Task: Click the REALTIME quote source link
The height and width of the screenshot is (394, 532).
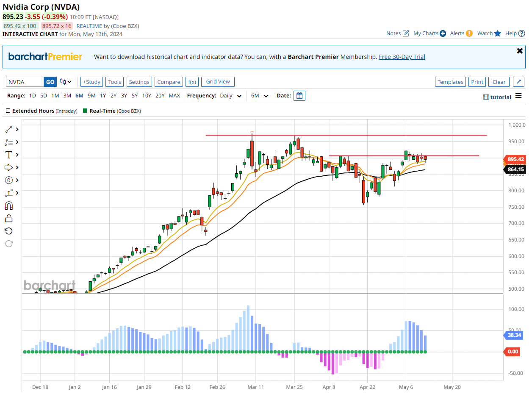Action: pyautogui.click(x=89, y=26)
